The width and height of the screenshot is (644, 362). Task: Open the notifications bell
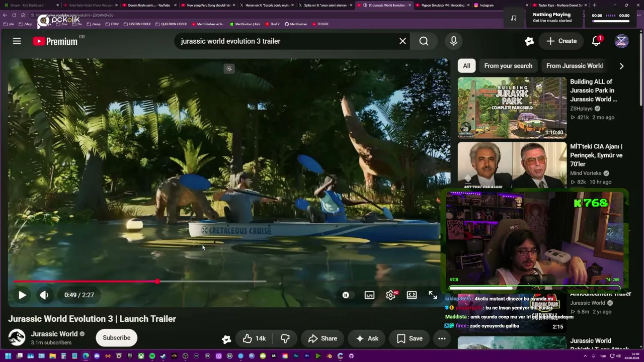(596, 41)
